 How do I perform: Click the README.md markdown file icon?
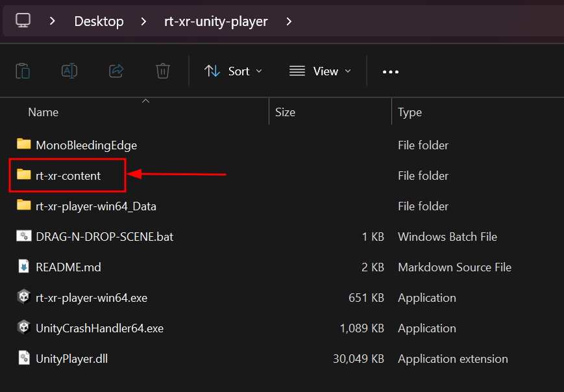coord(23,267)
